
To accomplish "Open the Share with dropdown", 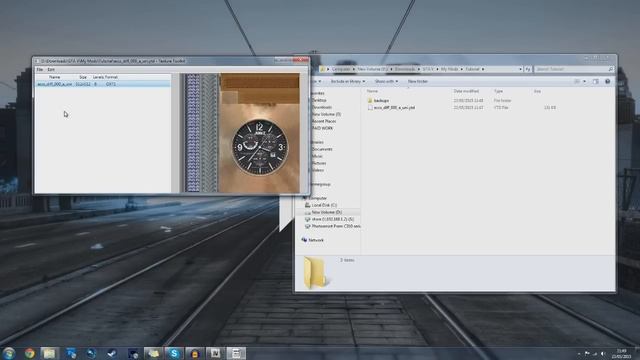I will click(x=386, y=82).
